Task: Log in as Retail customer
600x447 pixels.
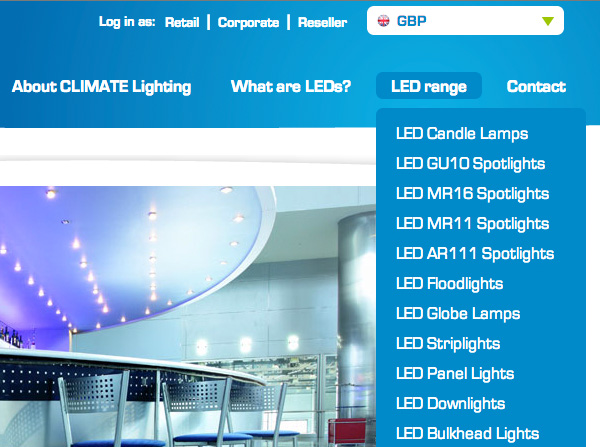Action: 181,22
